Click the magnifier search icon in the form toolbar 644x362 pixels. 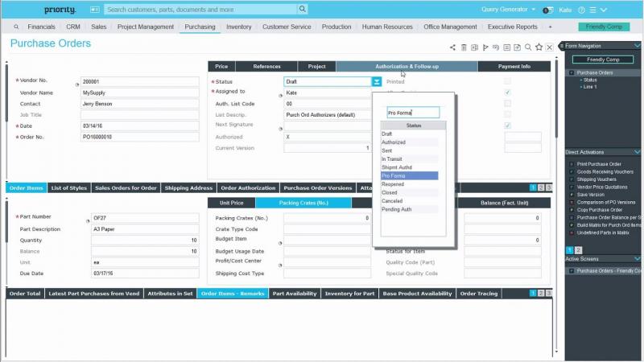click(528, 47)
